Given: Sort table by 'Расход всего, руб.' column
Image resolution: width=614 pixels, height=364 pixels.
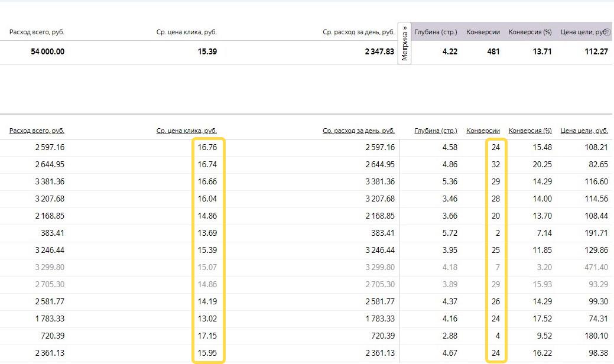Looking at the screenshot, I should [x=37, y=131].
